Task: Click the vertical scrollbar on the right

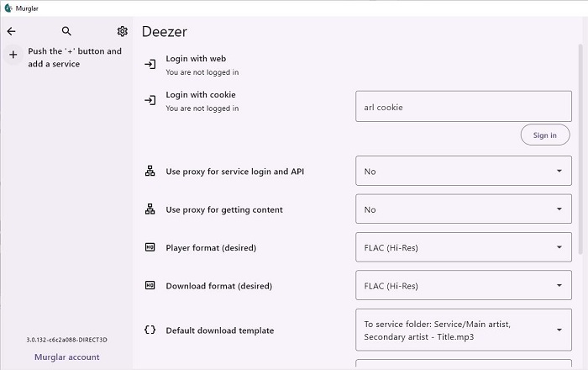Action: click(x=580, y=150)
